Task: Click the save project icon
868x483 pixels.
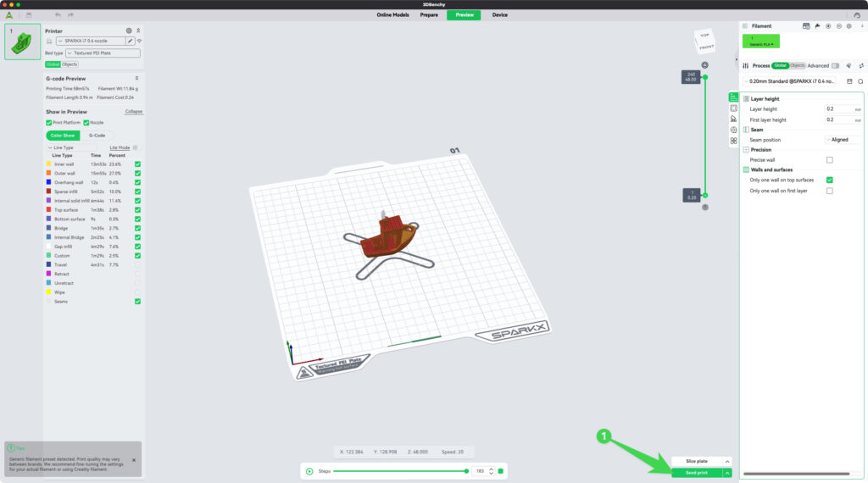Action: [x=29, y=14]
